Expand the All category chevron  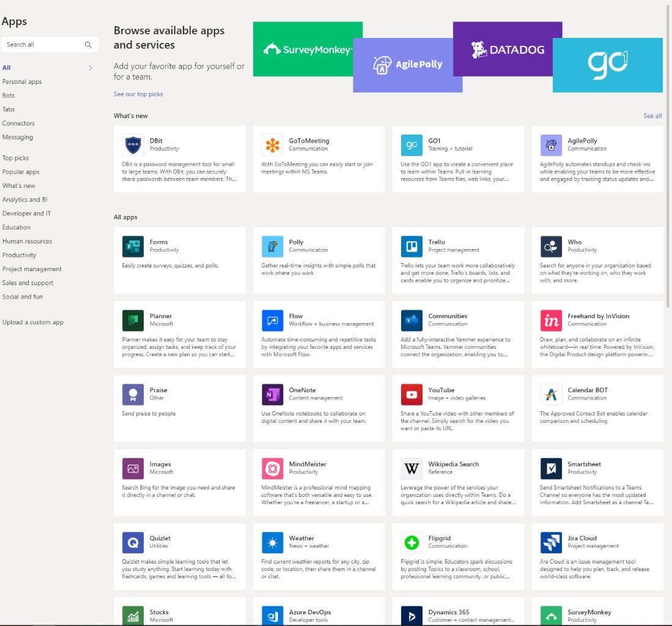(90, 67)
